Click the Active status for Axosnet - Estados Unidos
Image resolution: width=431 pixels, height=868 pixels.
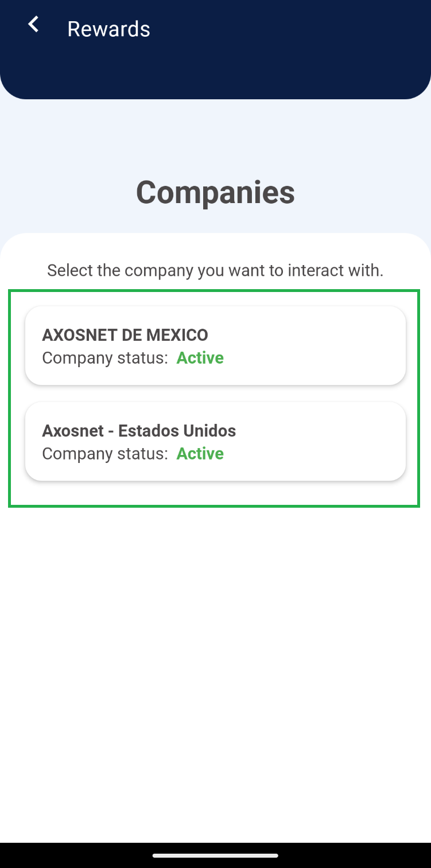pyautogui.click(x=200, y=454)
